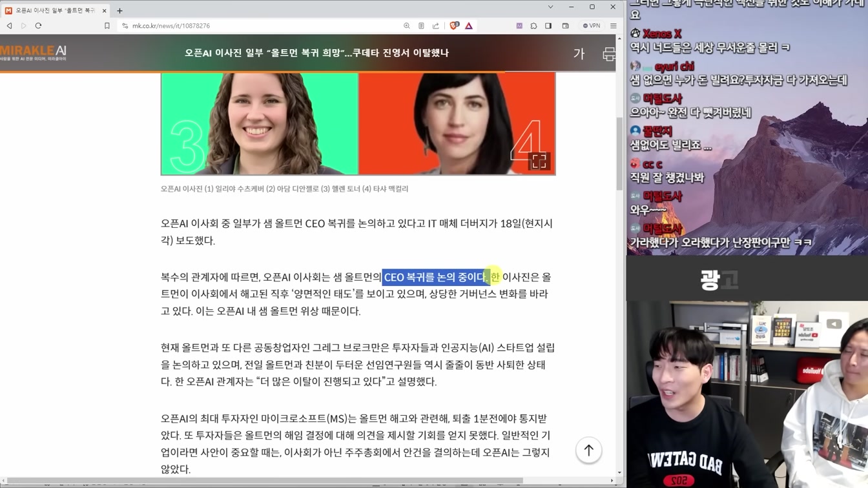Image resolution: width=868 pixels, height=488 pixels.
Task: Click the horizontal scrollbar right arrow
Action: [612, 481]
